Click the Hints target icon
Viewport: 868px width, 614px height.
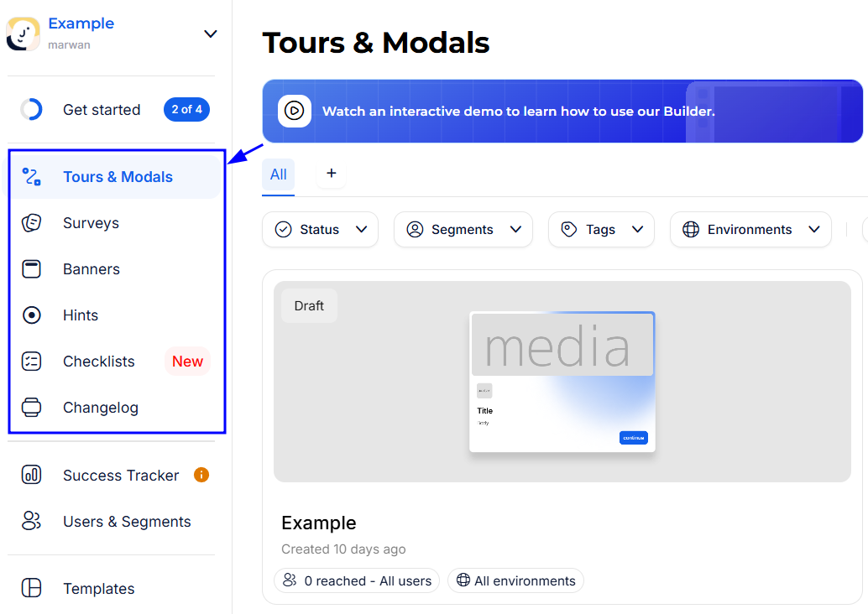31,315
